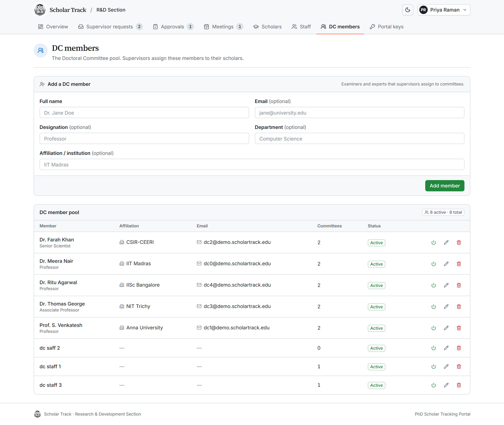
Task: Click the Add member button
Action: (444, 186)
